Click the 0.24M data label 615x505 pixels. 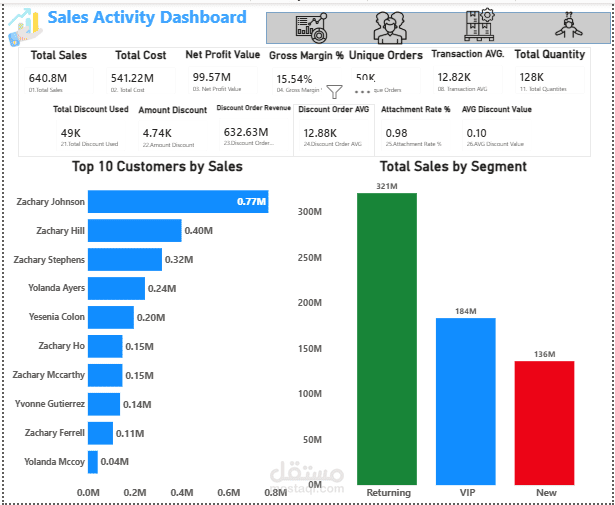click(x=162, y=289)
